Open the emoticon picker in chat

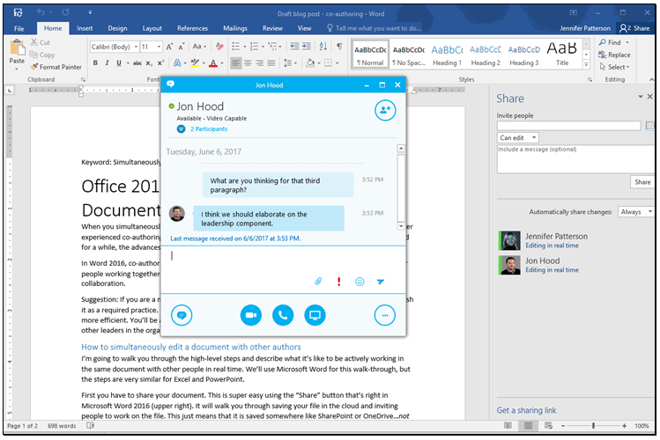pos(359,281)
